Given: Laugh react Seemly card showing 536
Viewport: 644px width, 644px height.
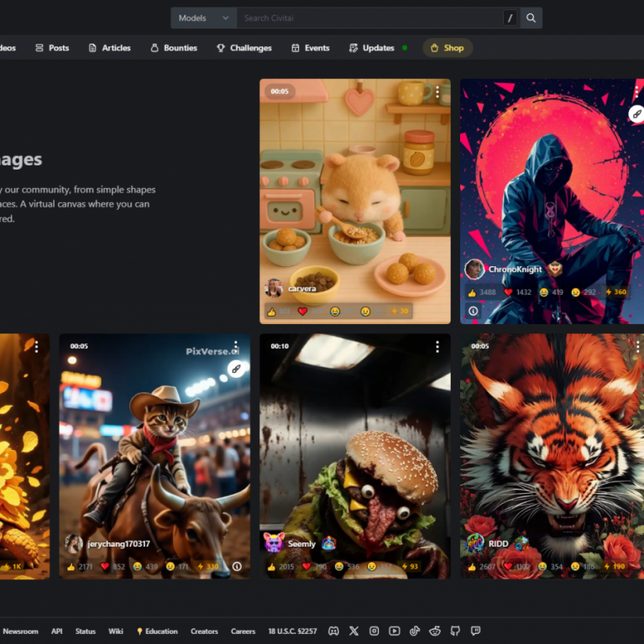Looking at the screenshot, I should pos(348,567).
